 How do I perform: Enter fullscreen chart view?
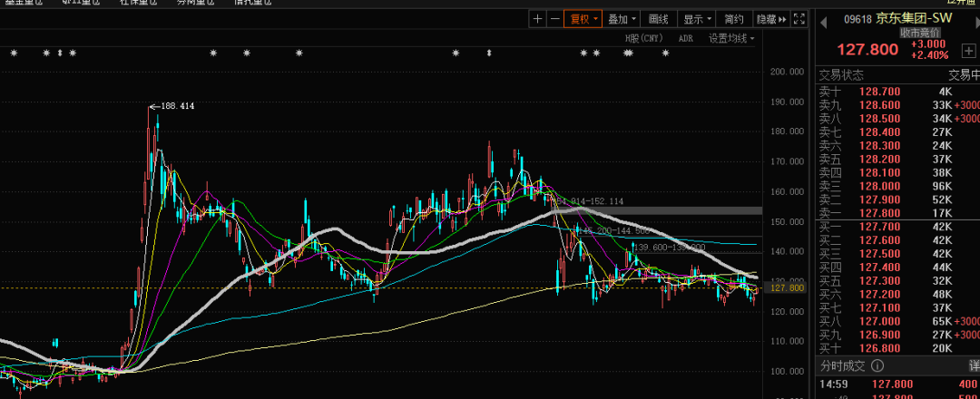tap(799, 19)
